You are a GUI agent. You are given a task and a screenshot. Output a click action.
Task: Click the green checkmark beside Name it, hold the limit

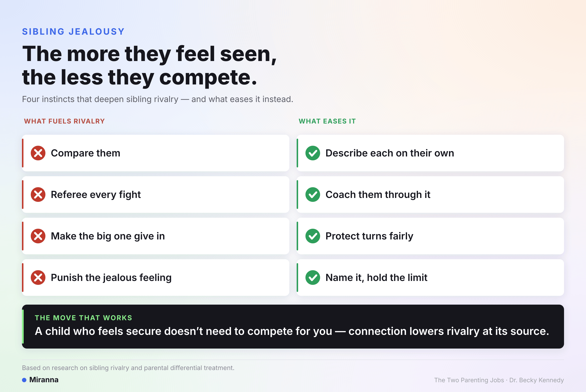click(x=313, y=278)
